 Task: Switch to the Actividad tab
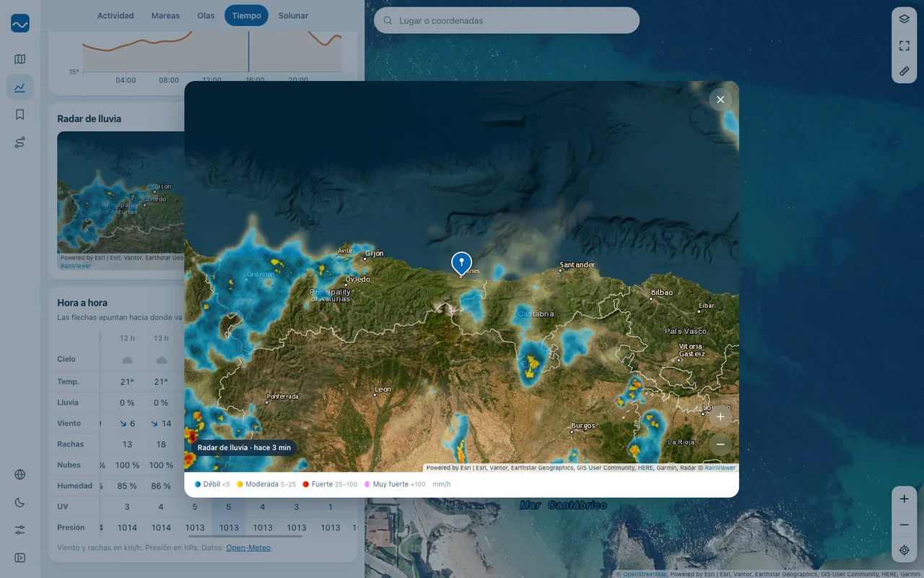tap(115, 15)
